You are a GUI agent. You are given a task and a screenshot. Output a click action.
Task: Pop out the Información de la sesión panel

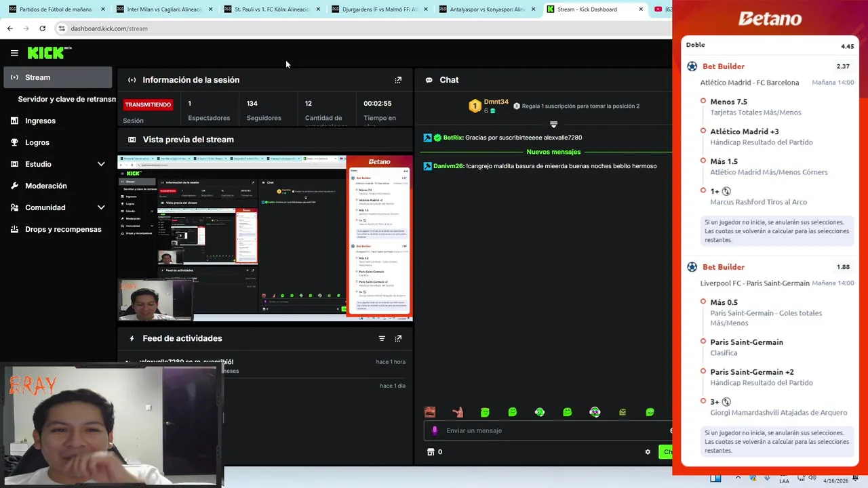(398, 80)
